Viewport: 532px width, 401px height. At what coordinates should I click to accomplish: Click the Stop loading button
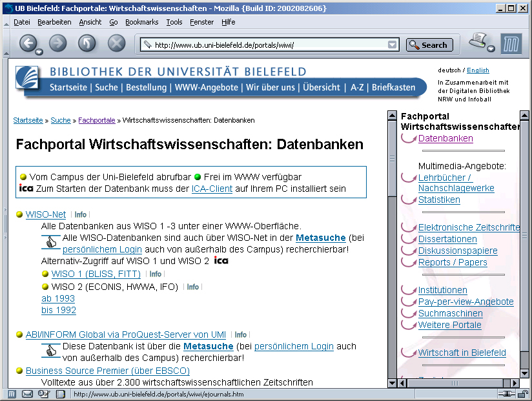coord(116,43)
